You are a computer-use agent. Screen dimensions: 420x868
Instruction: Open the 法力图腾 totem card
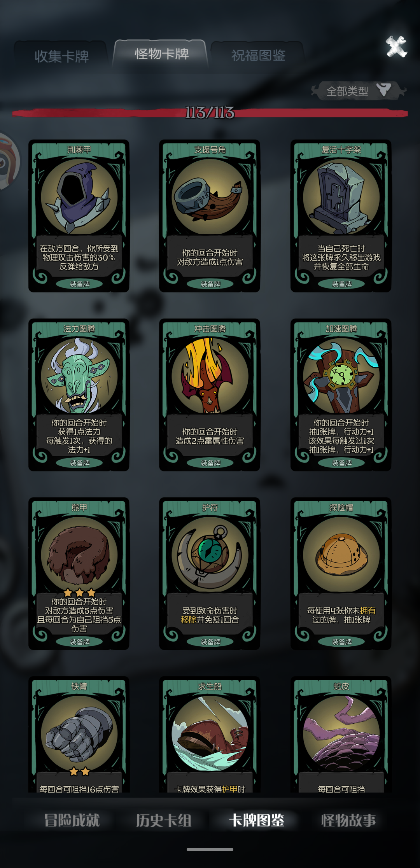79,395
